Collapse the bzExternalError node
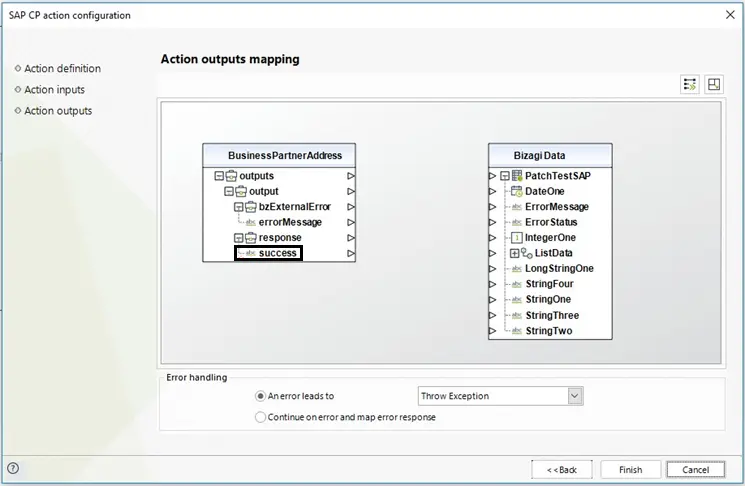The height and width of the screenshot is (486, 745). point(239,207)
